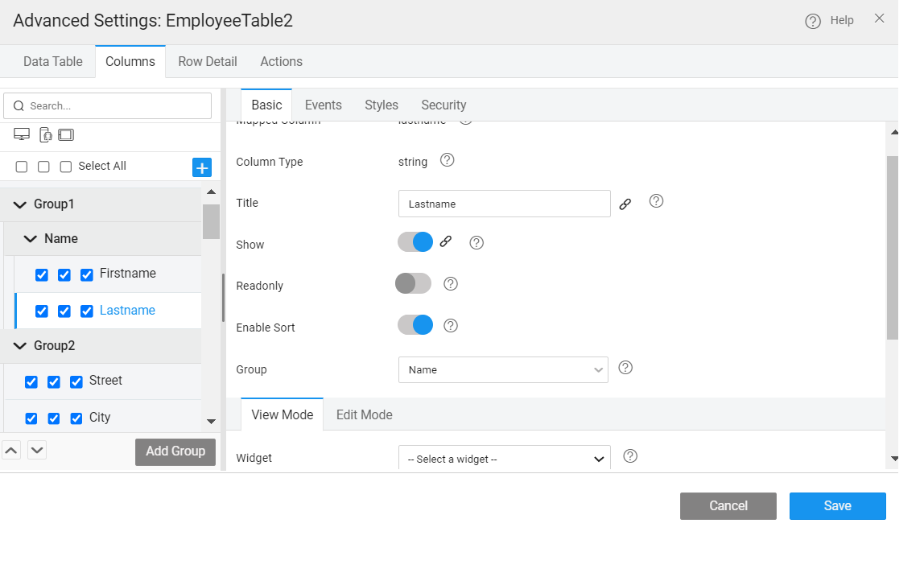Move selected column up with arrow button
The width and height of the screenshot is (924, 577).
(x=11, y=450)
